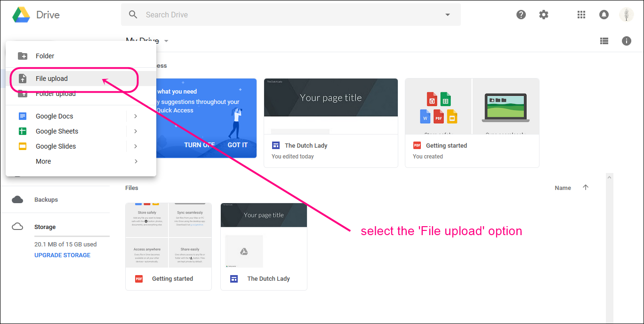Image resolution: width=644 pixels, height=324 pixels.
Task: Choose Folder upload from the menu
Action: point(81,94)
